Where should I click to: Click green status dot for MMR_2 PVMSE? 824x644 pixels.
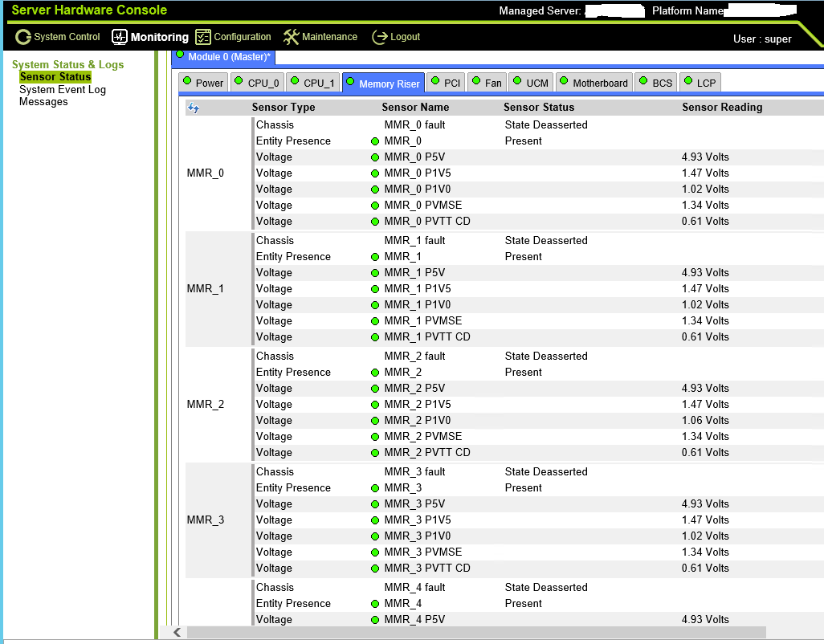pos(375,437)
